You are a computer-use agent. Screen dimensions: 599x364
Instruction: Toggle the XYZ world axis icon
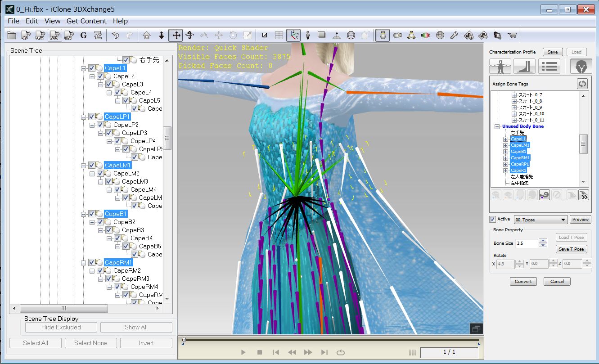[293, 35]
